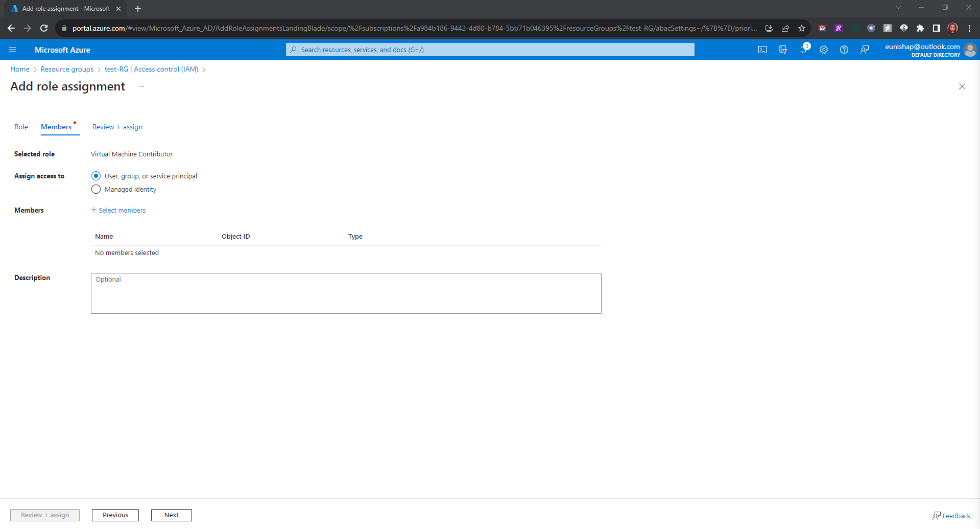Open Azure Cloud Shell icon

tap(762, 50)
